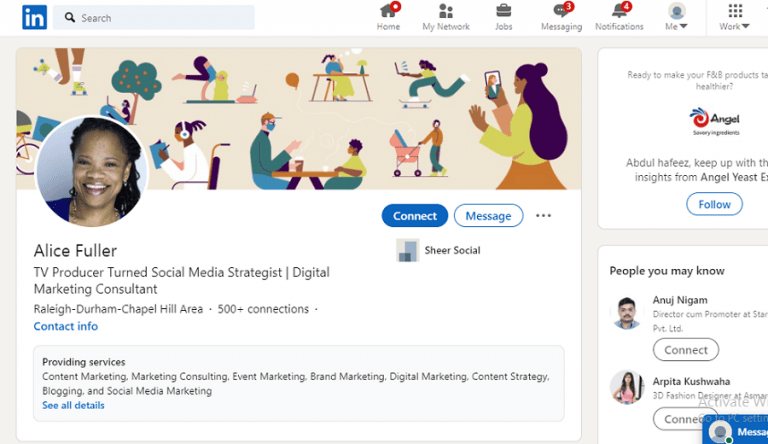Click the Sheer Social company logo
This screenshot has width=768, height=444.
coord(407,250)
